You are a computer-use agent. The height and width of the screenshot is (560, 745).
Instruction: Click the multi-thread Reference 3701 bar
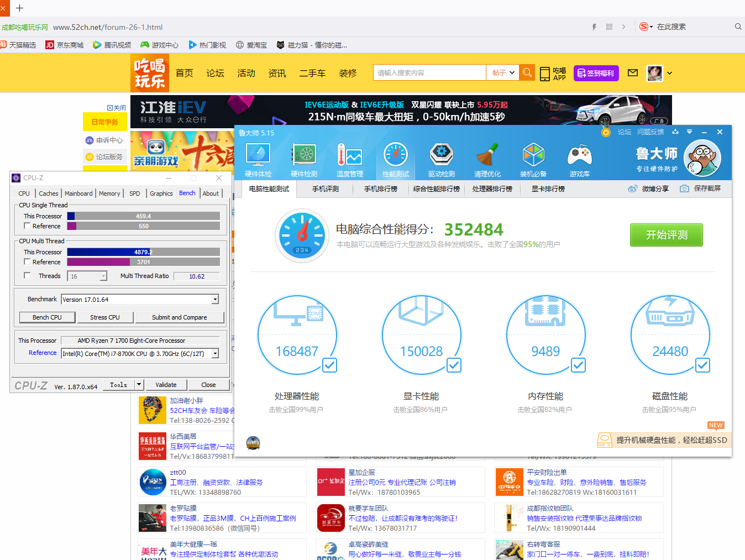click(144, 262)
